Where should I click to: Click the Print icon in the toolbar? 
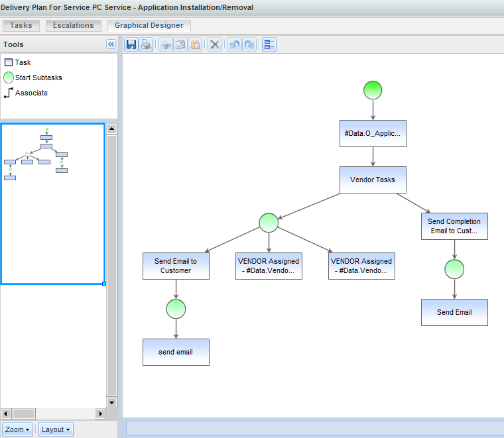[x=146, y=44]
